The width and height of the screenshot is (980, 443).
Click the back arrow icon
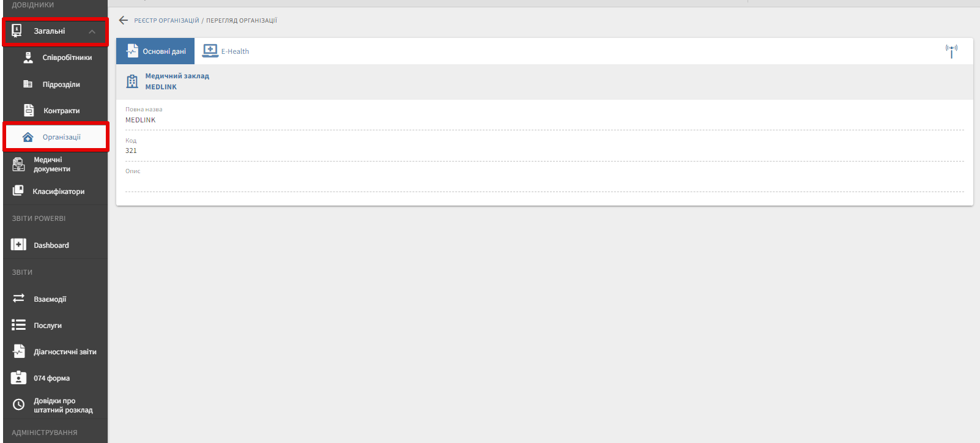tap(124, 20)
